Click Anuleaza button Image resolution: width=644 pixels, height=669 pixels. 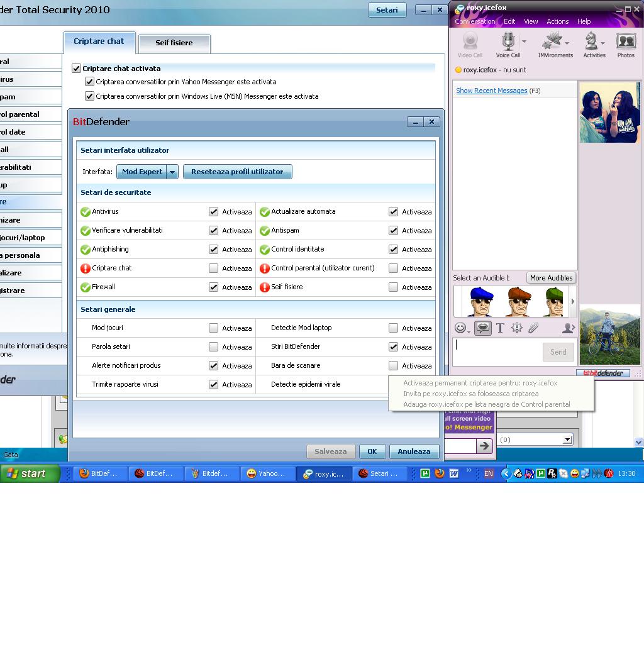point(414,451)
